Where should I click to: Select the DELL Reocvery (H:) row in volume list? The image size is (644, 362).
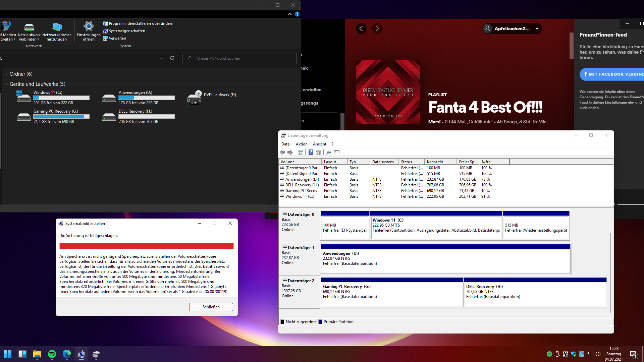tap(386, 185)
